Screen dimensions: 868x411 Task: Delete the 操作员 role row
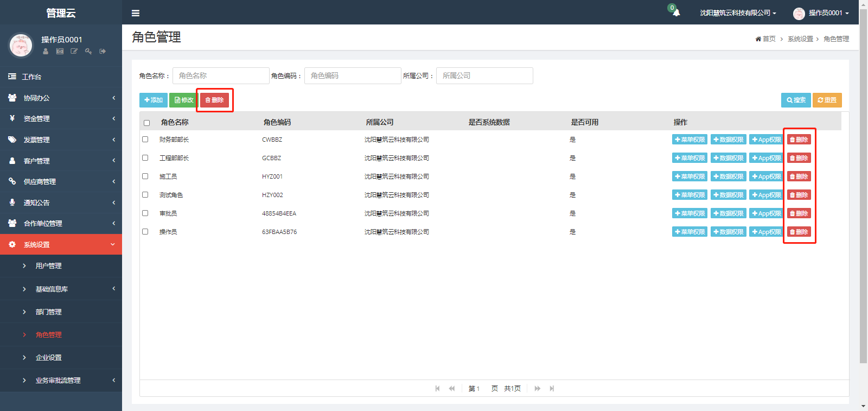[x=799, y=232]
